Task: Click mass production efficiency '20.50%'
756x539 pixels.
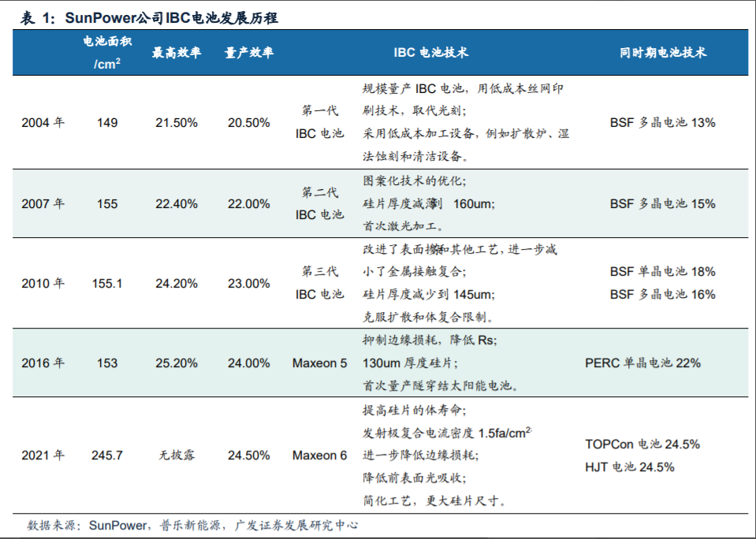Action: pyautogui.click(x=249, y=122)
